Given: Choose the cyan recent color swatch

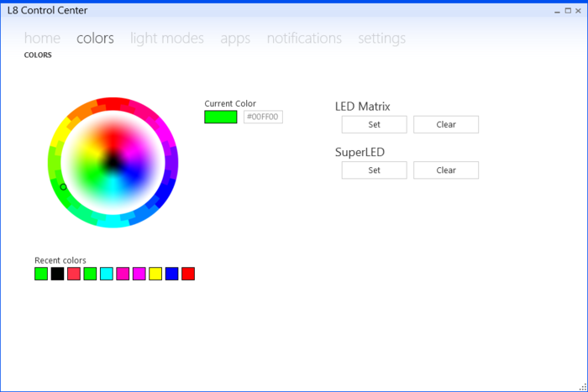Looking at the screenshot, I should 107,274.
